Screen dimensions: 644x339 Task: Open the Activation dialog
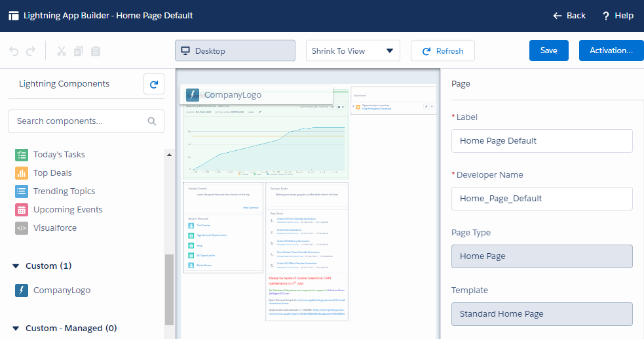[x=611, y=50]
